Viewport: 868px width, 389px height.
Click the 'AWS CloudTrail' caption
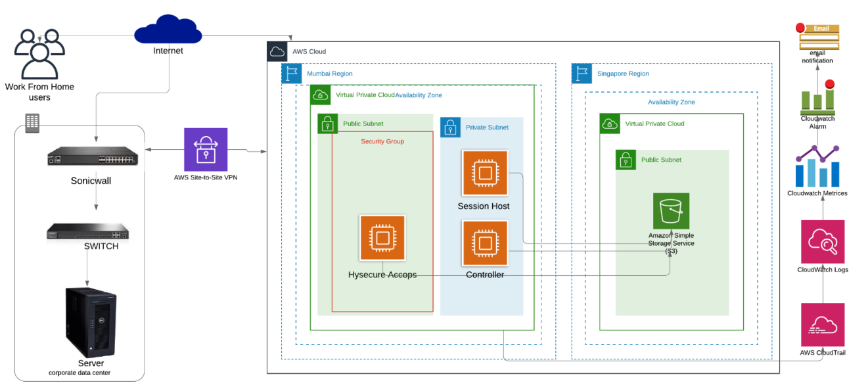823,353
